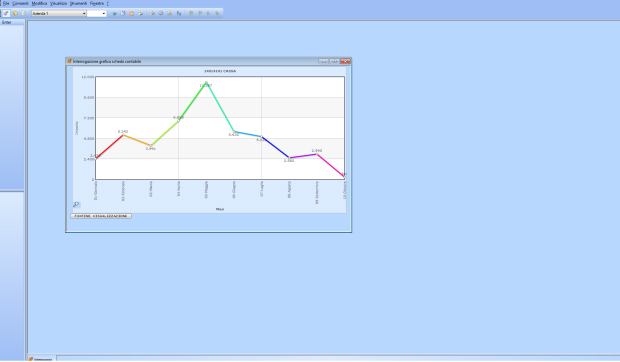The image size is (620, 362).
Task: Open the Comandi menu
Action: pos(20,3)
